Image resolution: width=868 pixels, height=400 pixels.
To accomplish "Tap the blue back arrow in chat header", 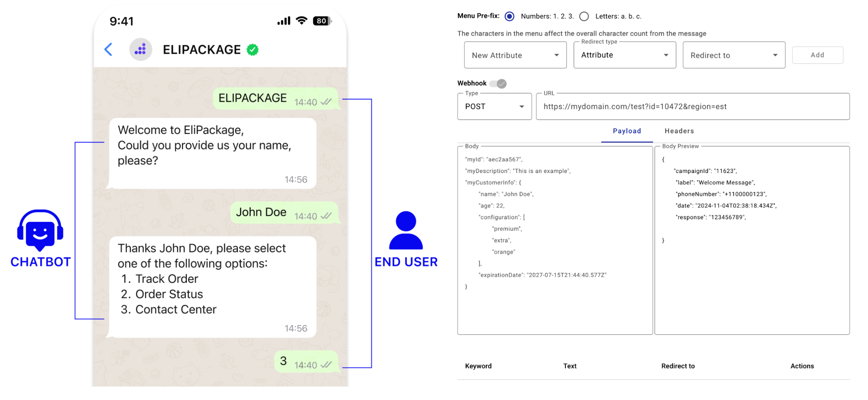I will [108, 49].
